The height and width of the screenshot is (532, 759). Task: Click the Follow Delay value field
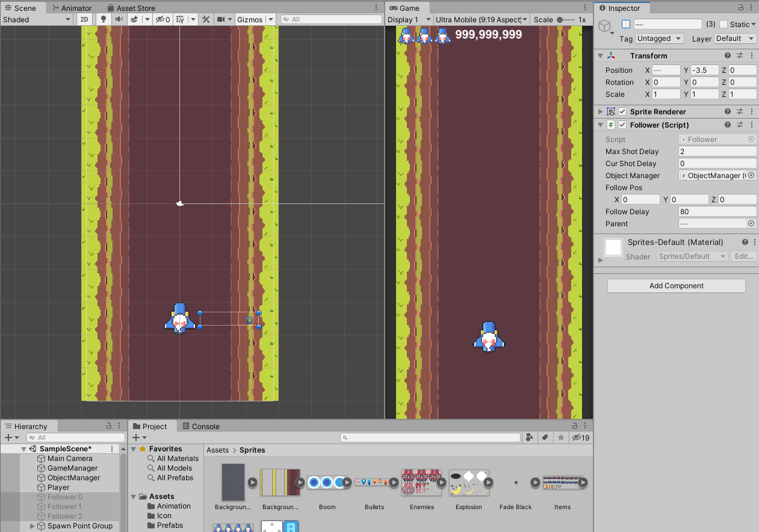[717, 212]
